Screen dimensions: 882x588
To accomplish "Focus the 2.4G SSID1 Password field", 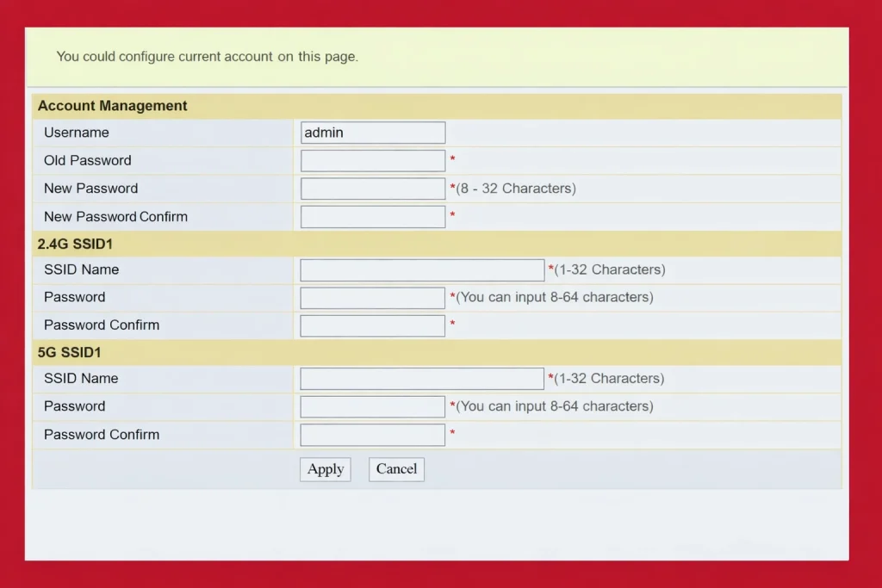I will point(372,298).
